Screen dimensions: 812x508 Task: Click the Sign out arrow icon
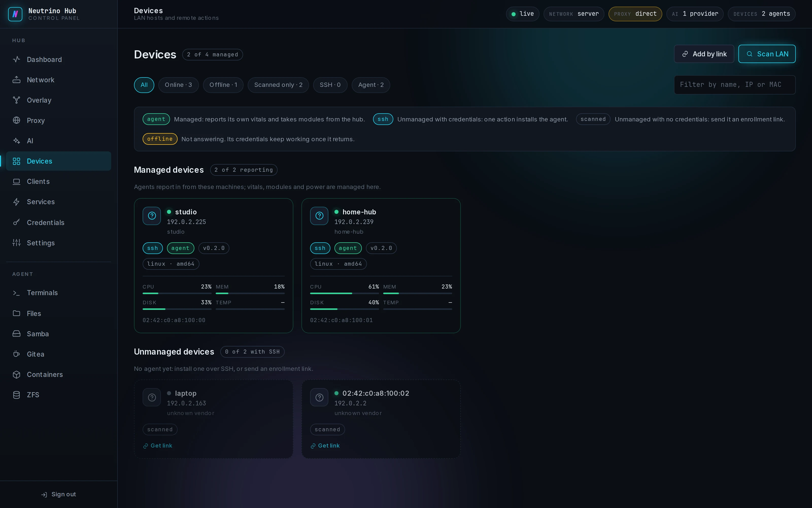pyautogui.click(x=44, y=495)
